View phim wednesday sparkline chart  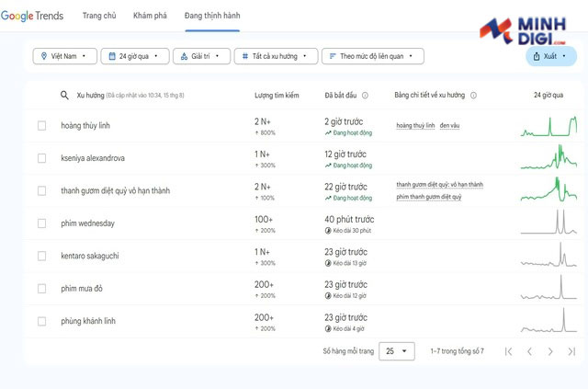(549, 223)
